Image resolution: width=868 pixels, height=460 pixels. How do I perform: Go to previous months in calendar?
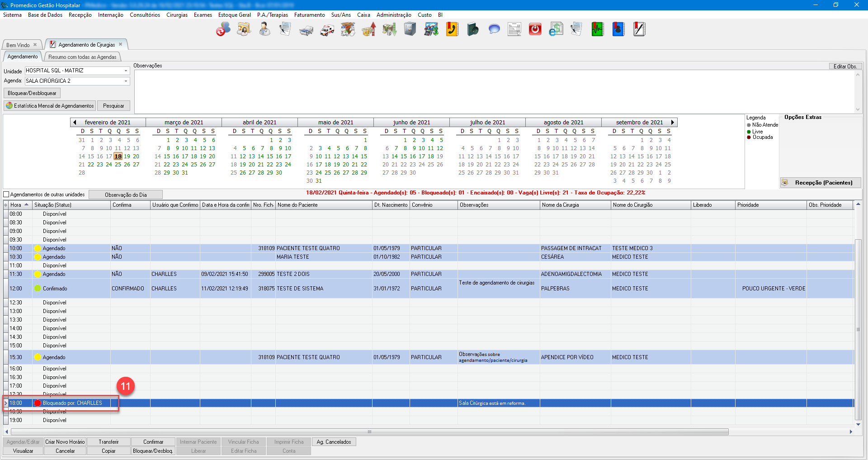coord(75,123)
